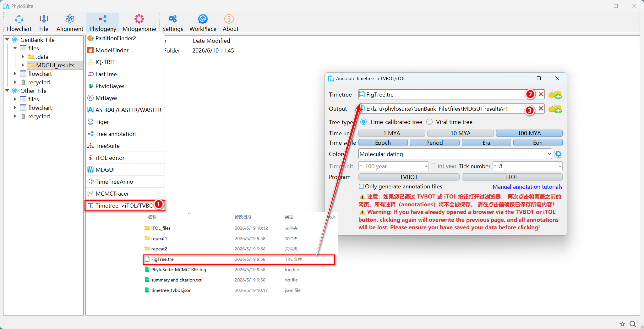
Task: Select PhyloSuite_MCMCTREE.log file row
Action: 239,270
